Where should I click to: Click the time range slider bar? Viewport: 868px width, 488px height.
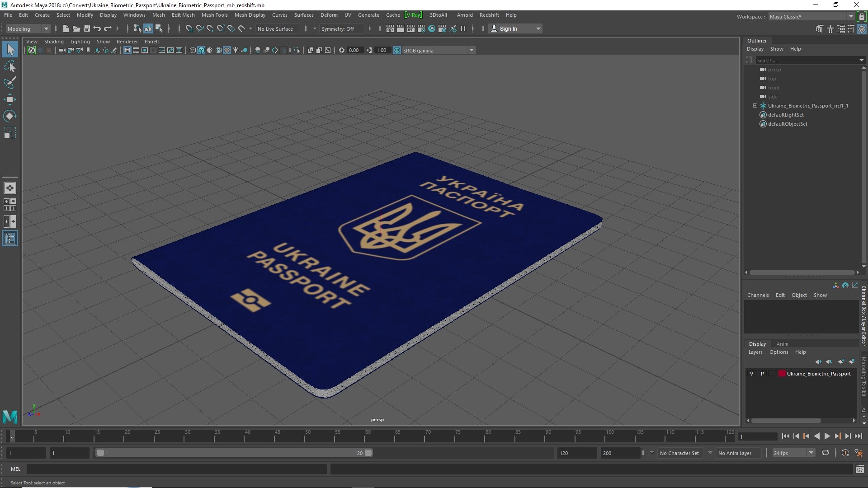coord(234,453)
